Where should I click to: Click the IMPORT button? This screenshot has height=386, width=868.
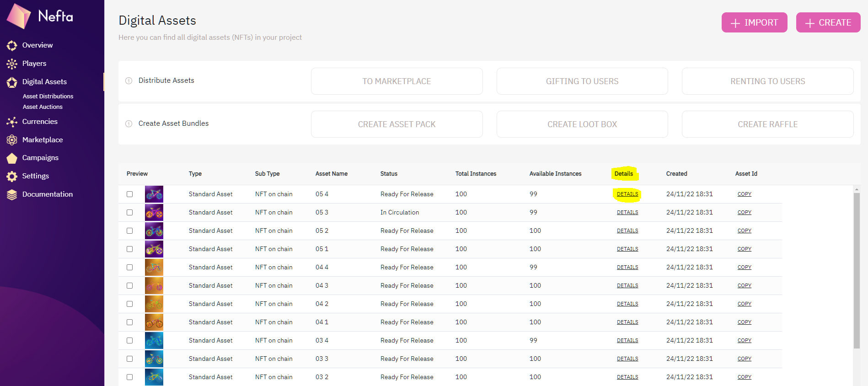pyautogui.click(x=755, y=22)
